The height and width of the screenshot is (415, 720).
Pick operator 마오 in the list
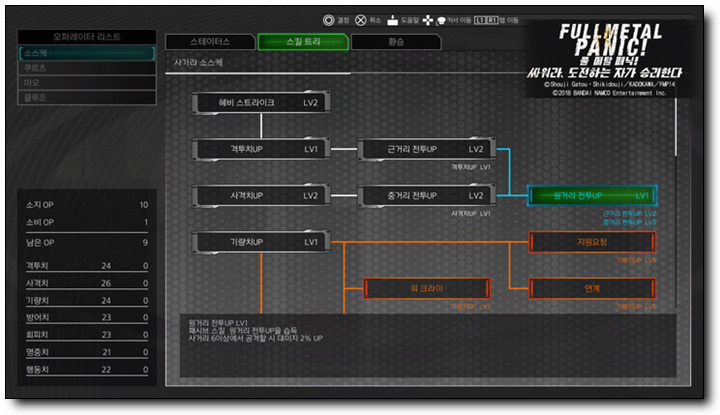point(87,83)
